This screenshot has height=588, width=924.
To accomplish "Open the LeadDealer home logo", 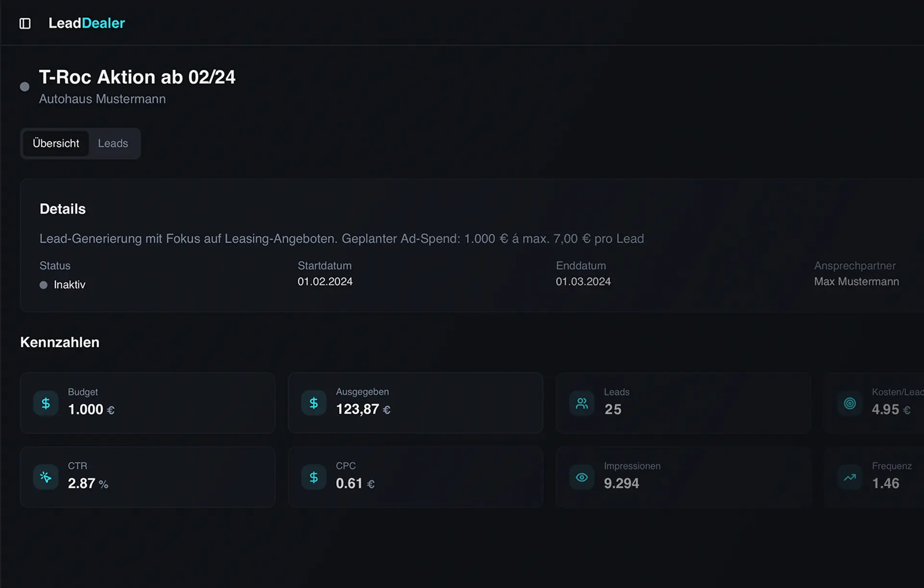I will (x=87, y=23).
